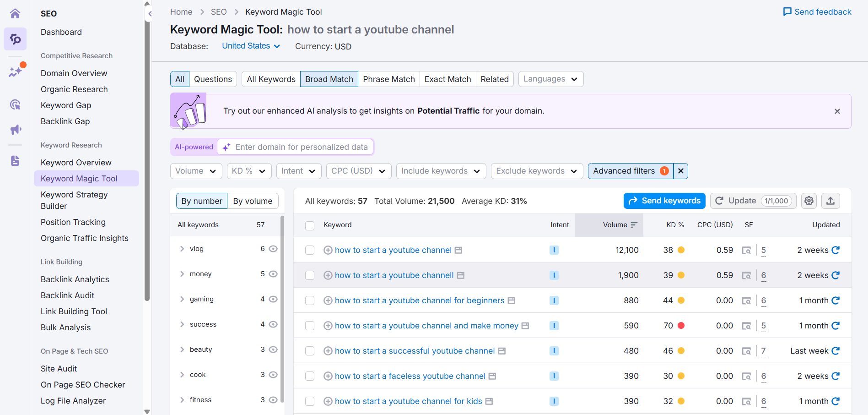Viewport: 868px width, 415px height.
Task: Select the Phrase Match tab
Action: tap(389, 79)
